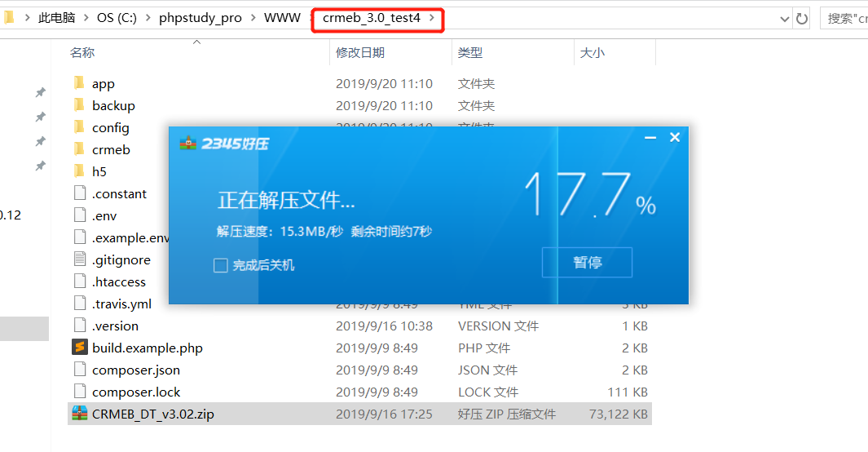Viewport: 868px width, 452px height.
Task: Click the second quick access pin icon
Action: tap(41, 117)
